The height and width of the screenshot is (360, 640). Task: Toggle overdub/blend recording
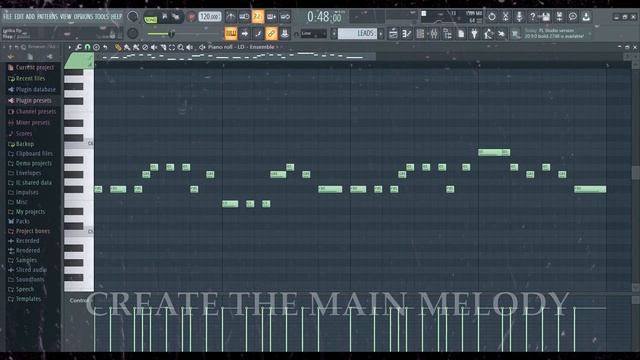pos(271,17)
